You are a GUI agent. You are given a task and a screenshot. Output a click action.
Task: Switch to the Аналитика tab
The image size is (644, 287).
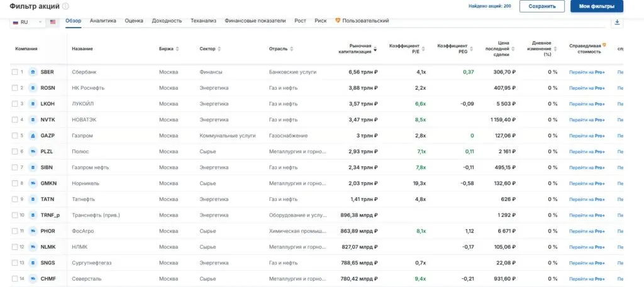click(x=103, y=21)
